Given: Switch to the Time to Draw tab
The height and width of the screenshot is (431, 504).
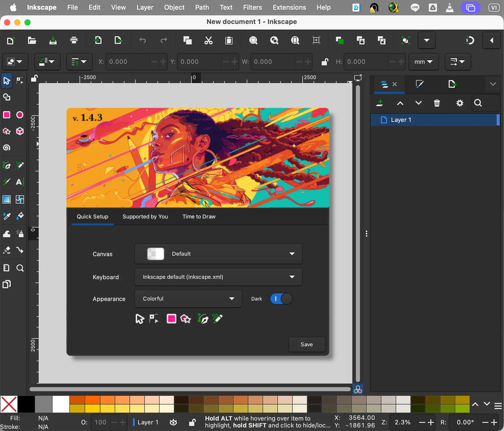Looking at the screenshot, I should pyautogui.click(x=199, y=217).
